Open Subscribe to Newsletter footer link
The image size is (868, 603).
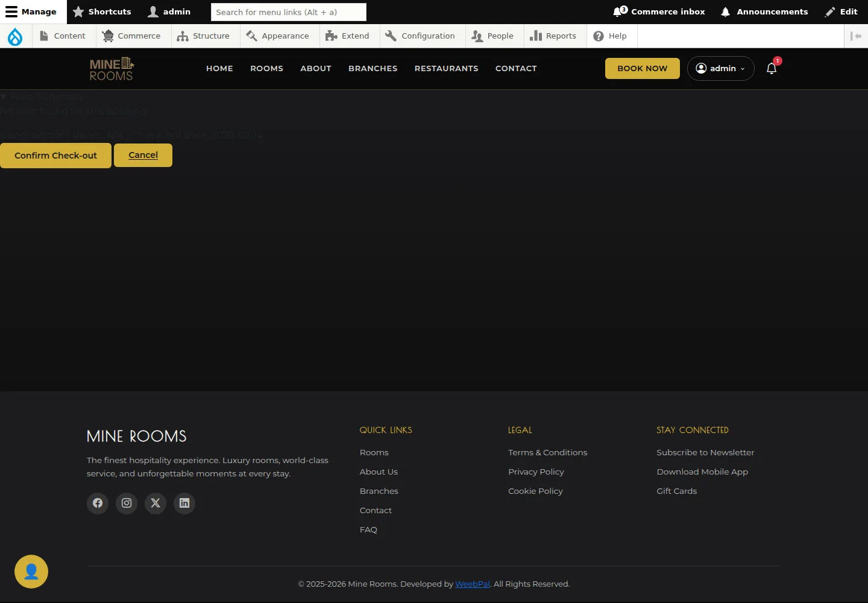pos(705,452)
